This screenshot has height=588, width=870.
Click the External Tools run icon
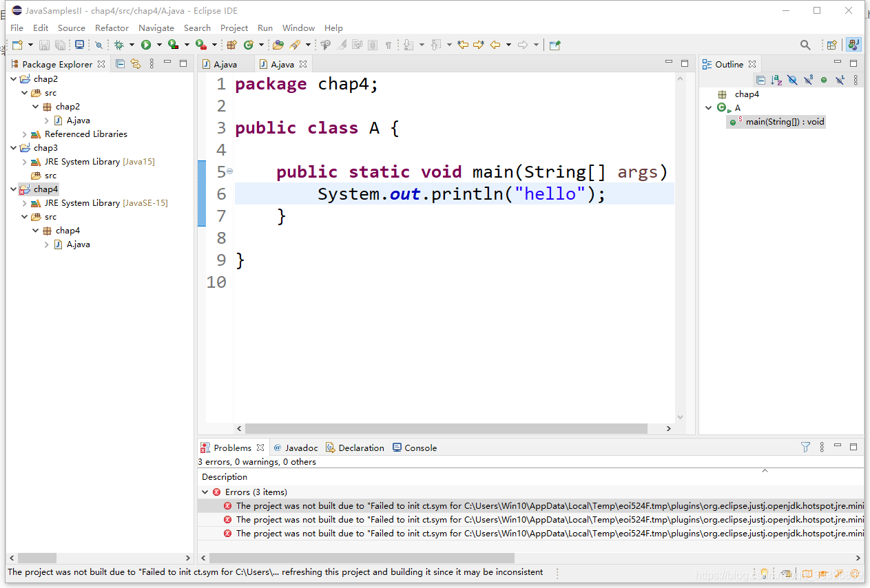pyautogui.click(x=200, y=45)
